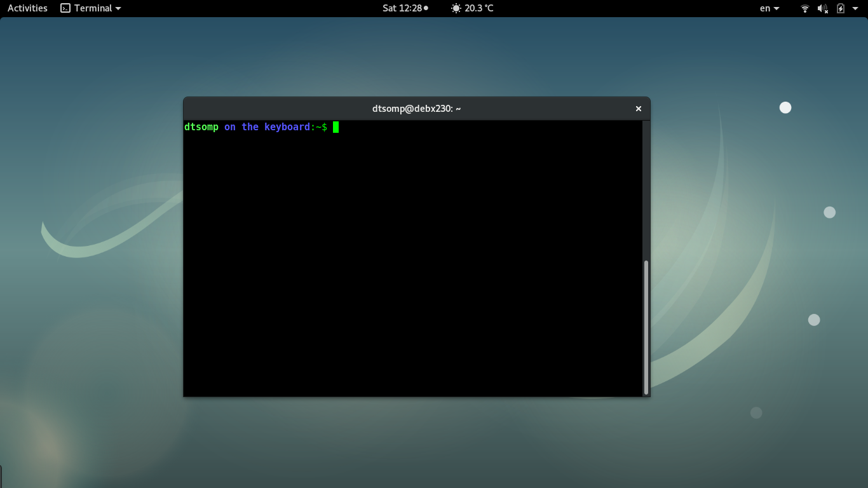Click the weather sun icon in the top bar
Screen dimensions: 868x488
point(455,8)
